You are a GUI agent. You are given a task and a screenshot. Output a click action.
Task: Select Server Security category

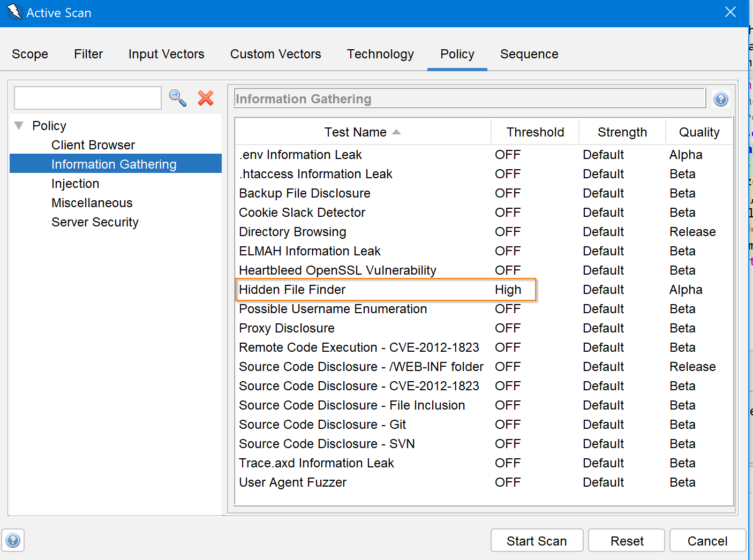pyautogui.click(x=95, y=222)
